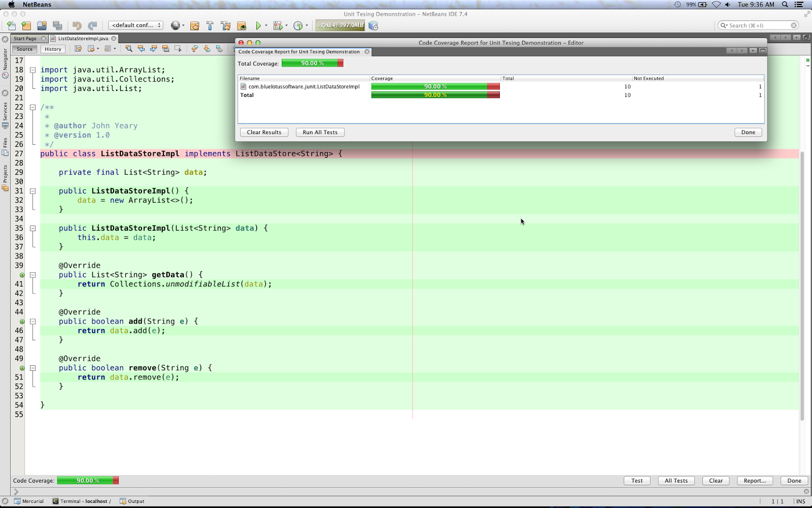
Task: Collapse the remove method fold
Action: (32, 368)
